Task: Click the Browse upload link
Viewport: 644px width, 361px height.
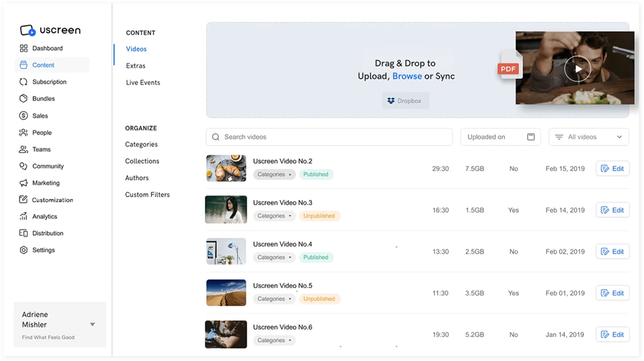Action: (x=407, y=76)
